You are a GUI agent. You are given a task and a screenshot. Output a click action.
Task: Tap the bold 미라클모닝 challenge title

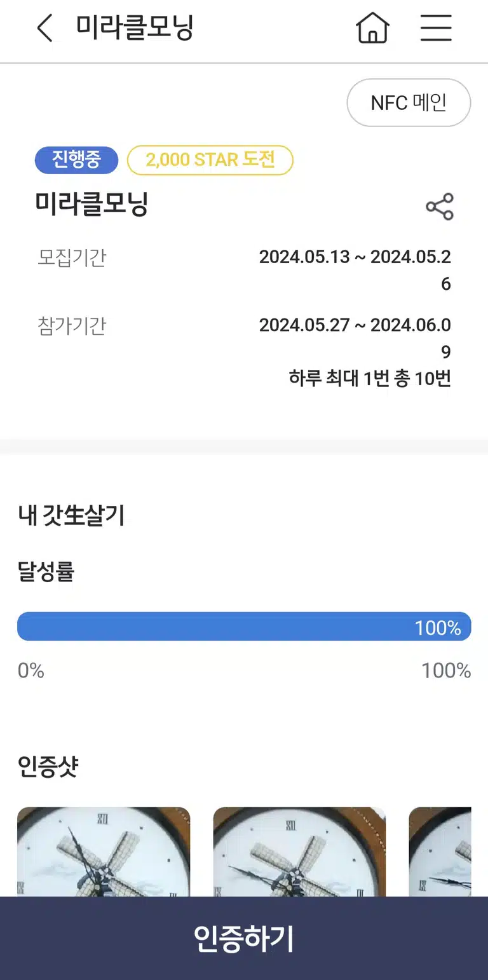[91, 204]
